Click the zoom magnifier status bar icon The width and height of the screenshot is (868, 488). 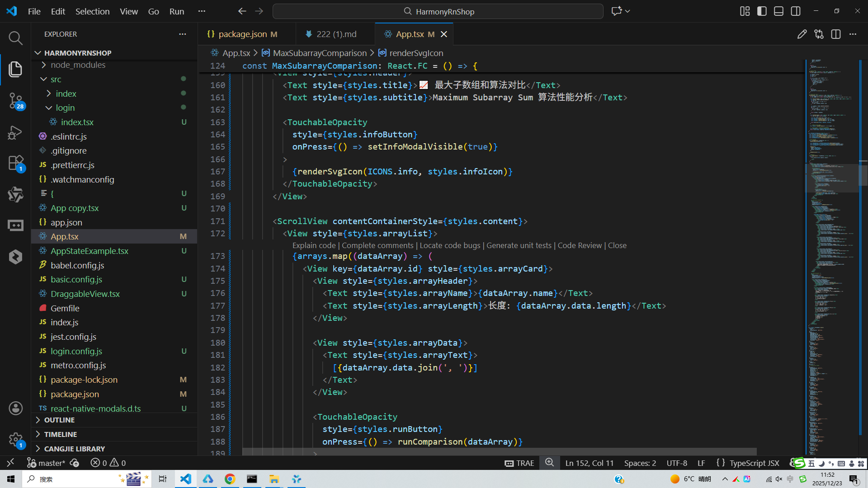549,463
